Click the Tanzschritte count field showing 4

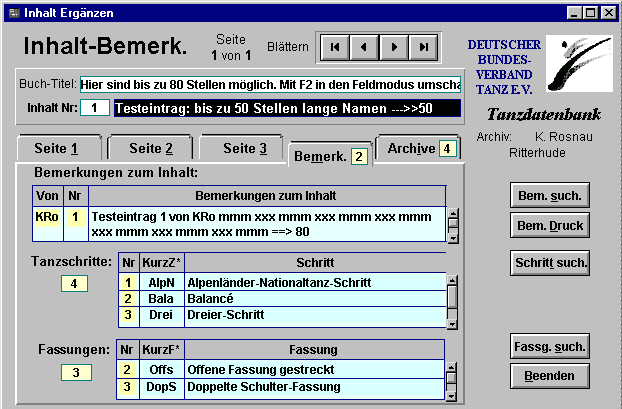[74, 284]
